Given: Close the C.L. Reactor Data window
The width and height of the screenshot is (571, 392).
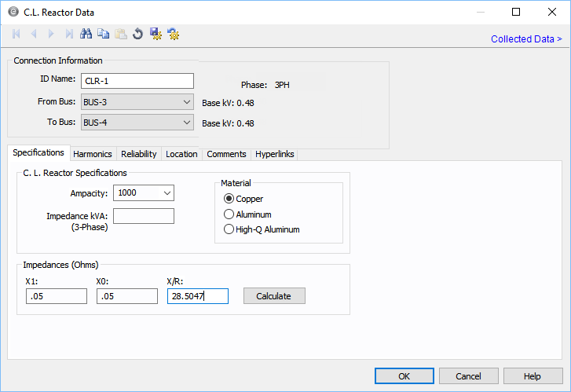Looking at the screenshot, I should 552,12.
